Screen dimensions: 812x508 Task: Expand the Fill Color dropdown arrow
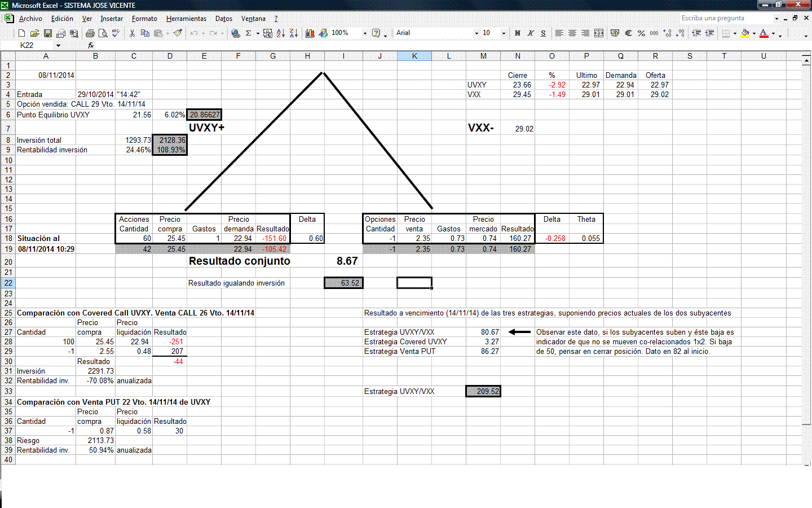point(754,33)
